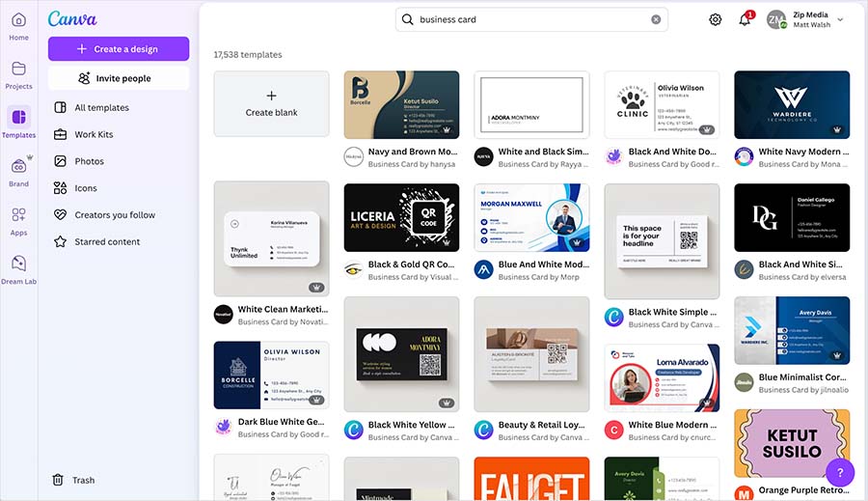
Task: Click 'Orange Purple Retro...' title
Action: 803,490
